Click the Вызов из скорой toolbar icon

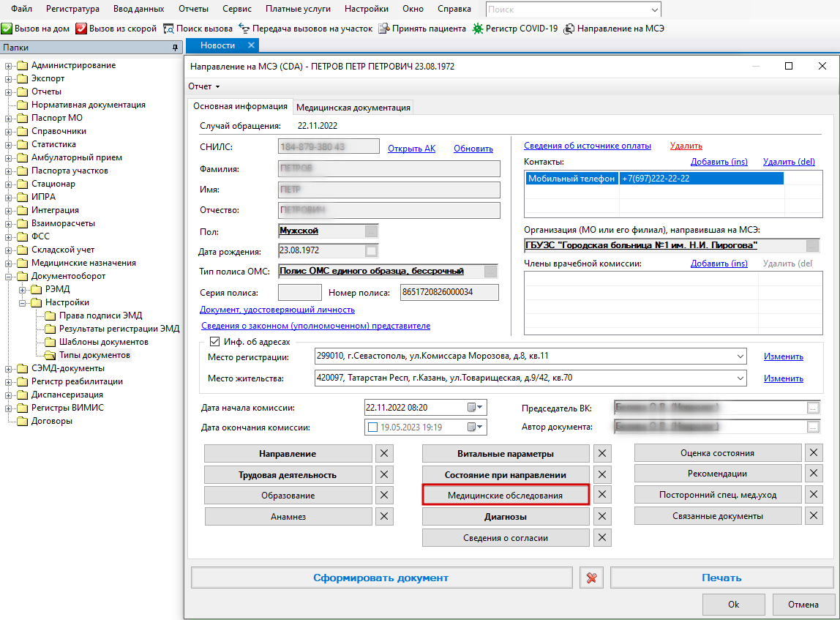pos(81,29)
